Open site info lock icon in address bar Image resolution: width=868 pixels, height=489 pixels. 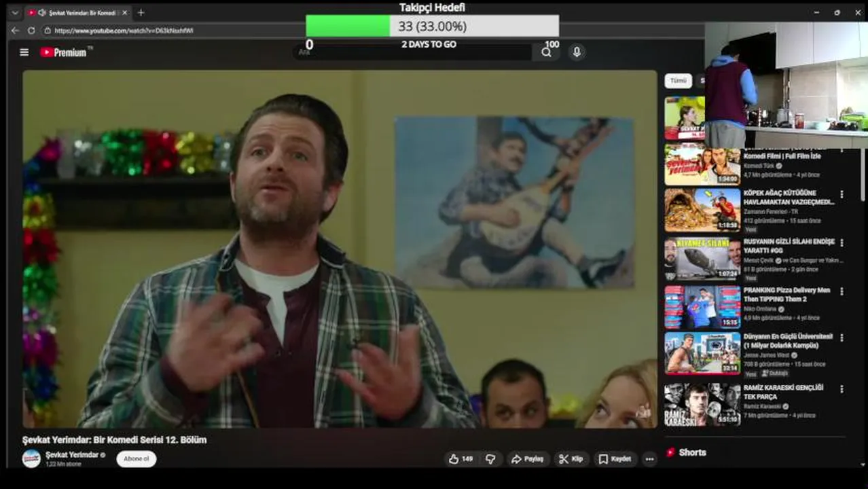tap(48, 31)
